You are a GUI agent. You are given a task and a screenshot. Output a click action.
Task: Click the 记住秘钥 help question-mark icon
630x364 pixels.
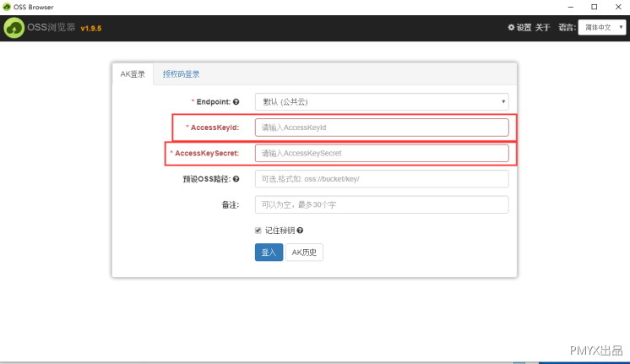[300, 231]
